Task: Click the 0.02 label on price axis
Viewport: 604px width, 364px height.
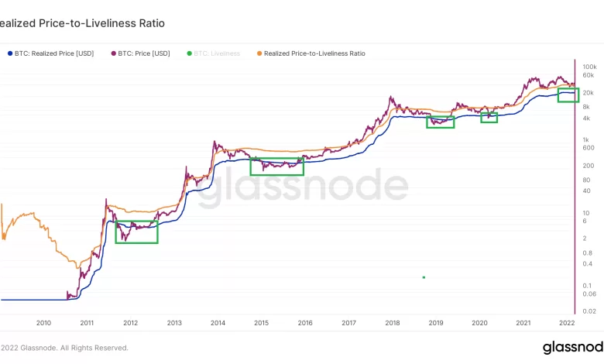Action: pos(589,311)
